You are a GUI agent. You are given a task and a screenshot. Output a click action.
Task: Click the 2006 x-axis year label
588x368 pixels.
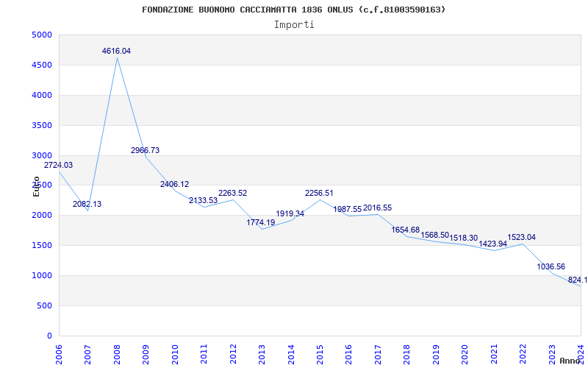tap(59, 354)
